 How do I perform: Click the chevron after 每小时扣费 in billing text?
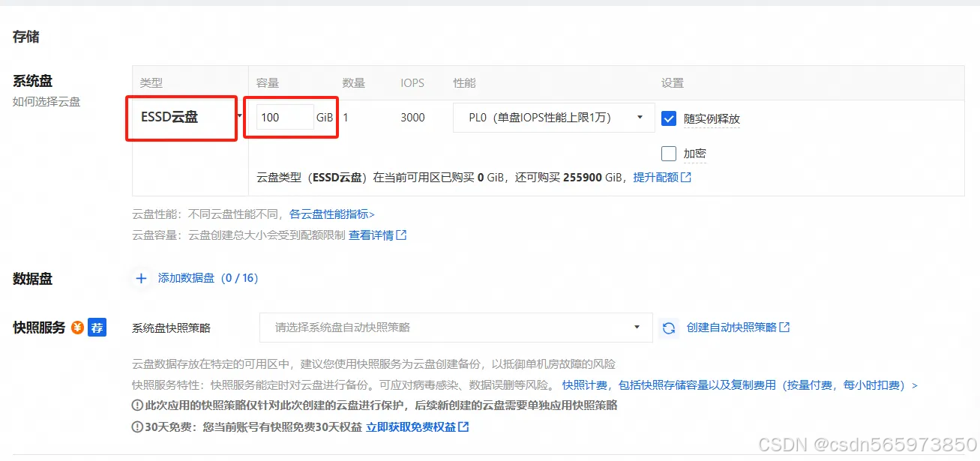(915, 384)
